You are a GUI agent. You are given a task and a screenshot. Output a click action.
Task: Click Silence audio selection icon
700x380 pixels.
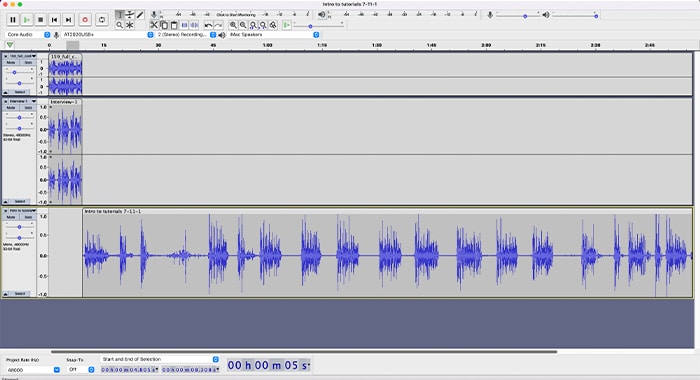tap(194, 25)
